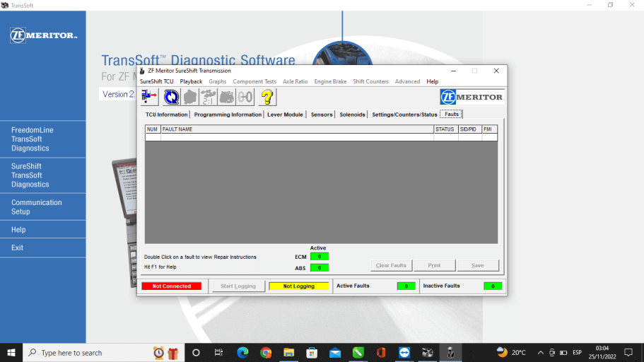Open the SureShift TCU menu
This screenshot has height=362, width=644.
156,81
